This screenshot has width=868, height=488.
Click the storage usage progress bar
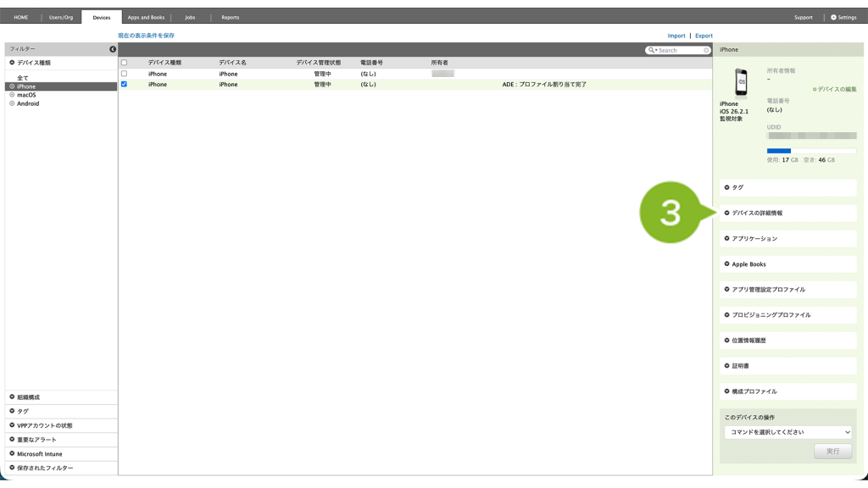click(811, 151)
